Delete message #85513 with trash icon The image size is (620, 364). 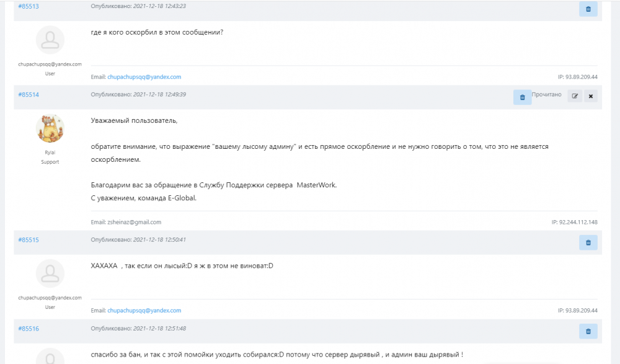click(588, 9)
